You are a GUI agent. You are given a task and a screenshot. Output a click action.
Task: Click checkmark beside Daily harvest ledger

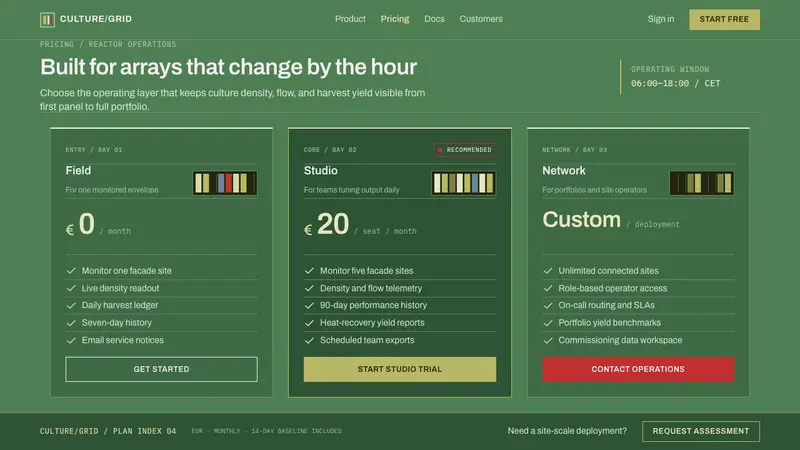click(x=71, y=306)
